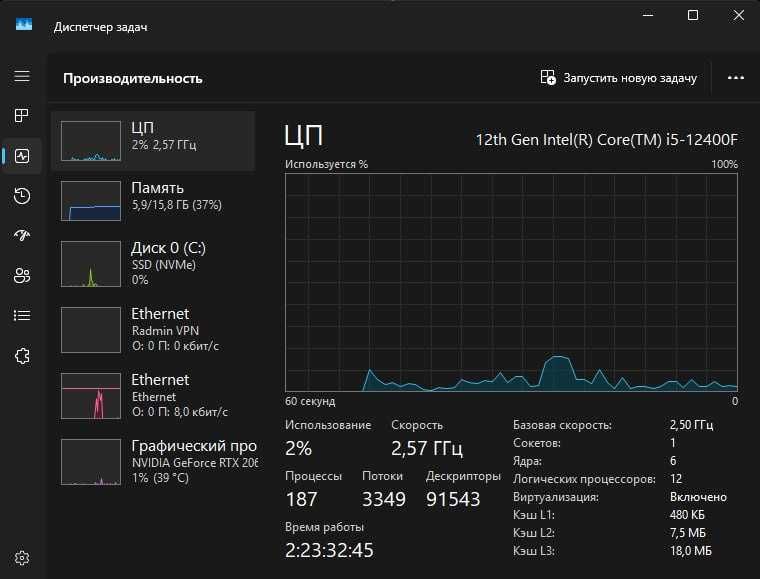This screenshot has width=760, height=579.
Task: Open the Services puzzle icon page
Action: coord(22,356)
